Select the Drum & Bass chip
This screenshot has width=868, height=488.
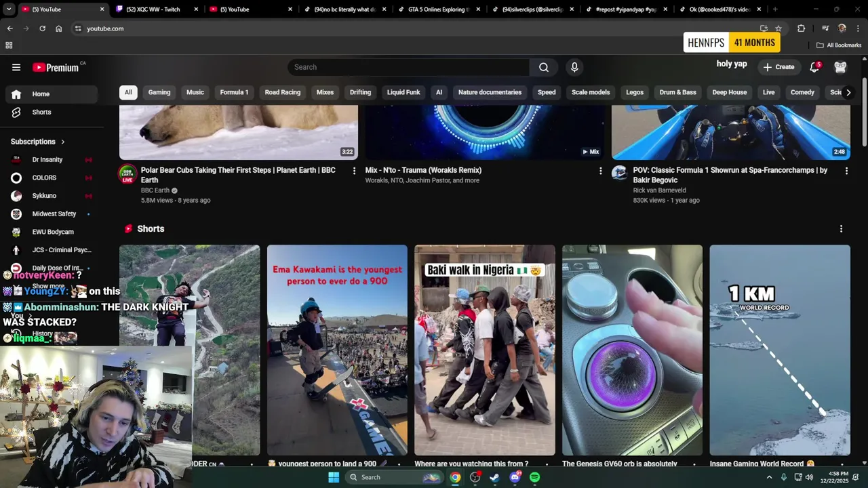677,92
